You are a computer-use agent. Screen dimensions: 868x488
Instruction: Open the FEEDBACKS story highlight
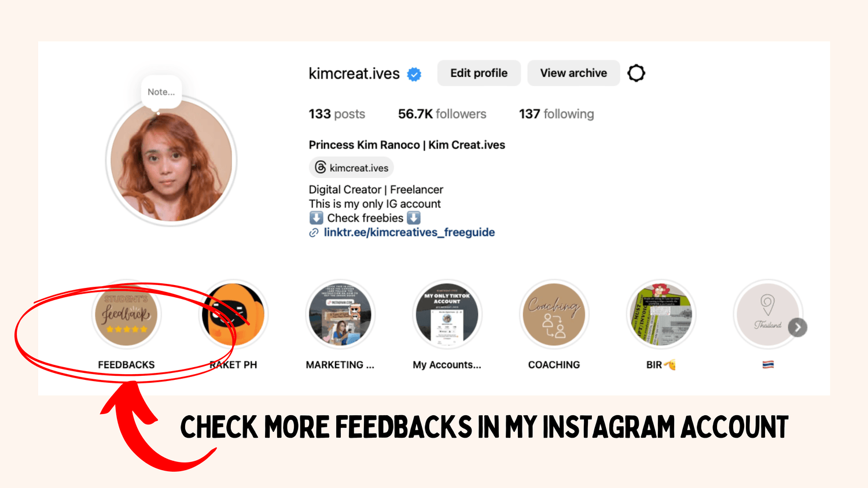tap(126, 314)
